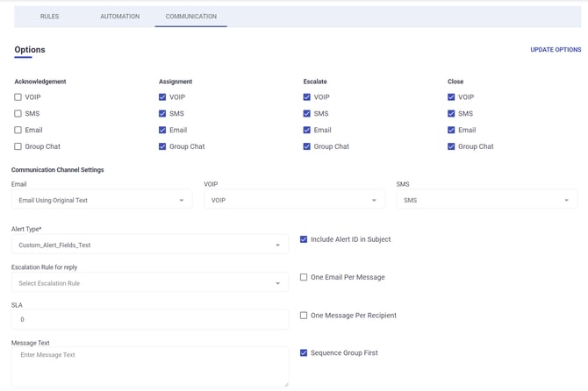The height and width of the screenshot is (391, 588).
Task: Enable One Email Per Message
Action: coord(304,277)
